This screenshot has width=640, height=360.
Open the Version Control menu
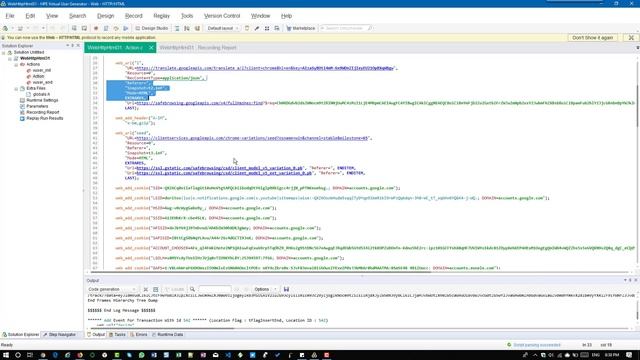(222, 16)
